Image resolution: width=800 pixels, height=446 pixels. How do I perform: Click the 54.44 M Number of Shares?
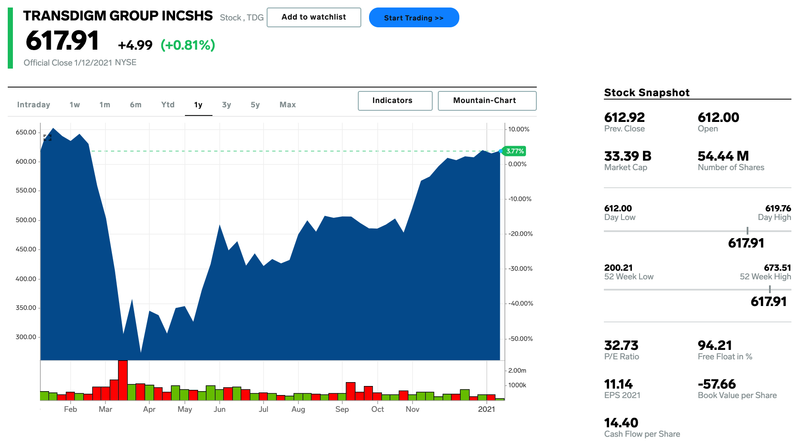tap(723, 156)
